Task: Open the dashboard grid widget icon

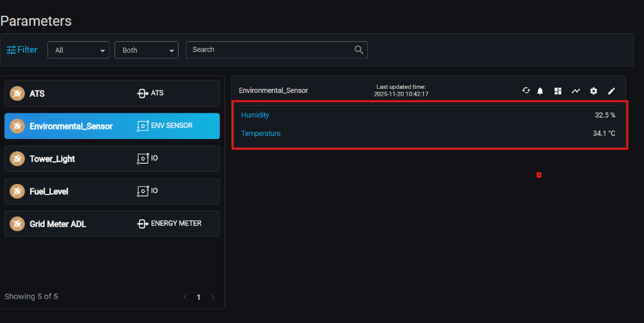Action: [558, 91]
